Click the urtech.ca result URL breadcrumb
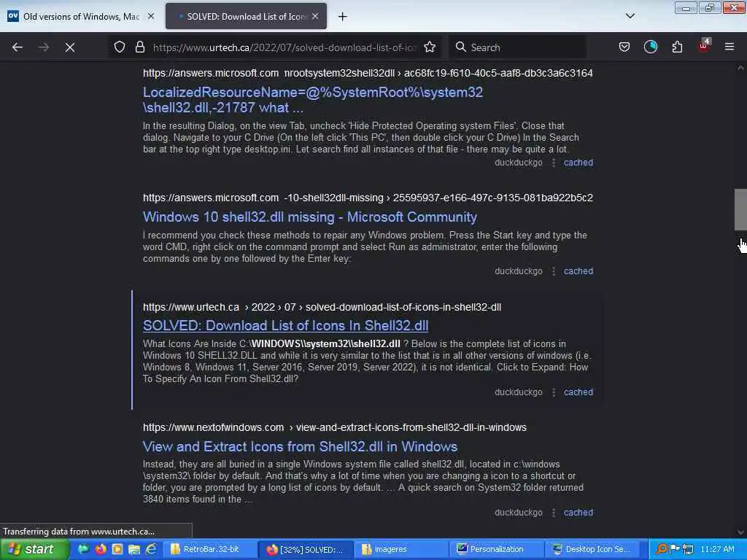The image size is (747, 560). [x=322, y=307]
